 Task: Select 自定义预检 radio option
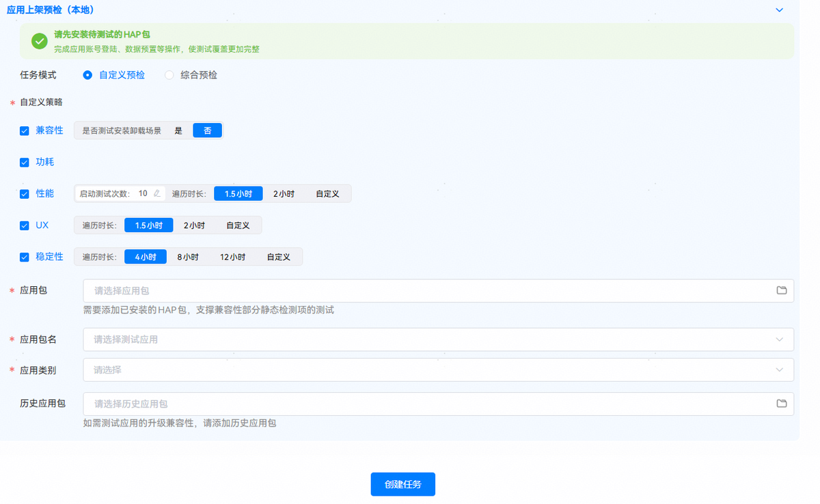[x=87, y=75]
